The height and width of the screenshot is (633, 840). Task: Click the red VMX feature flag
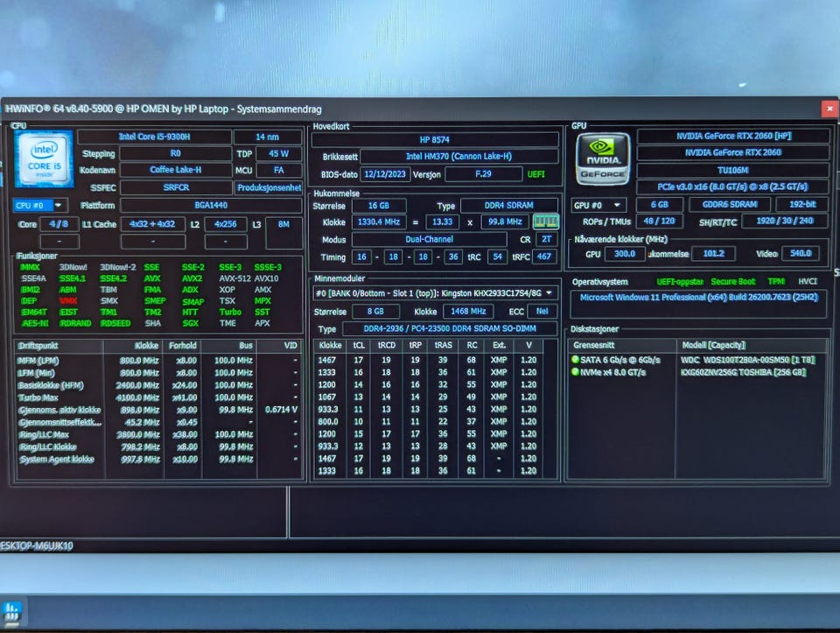[x=68, y=300]
